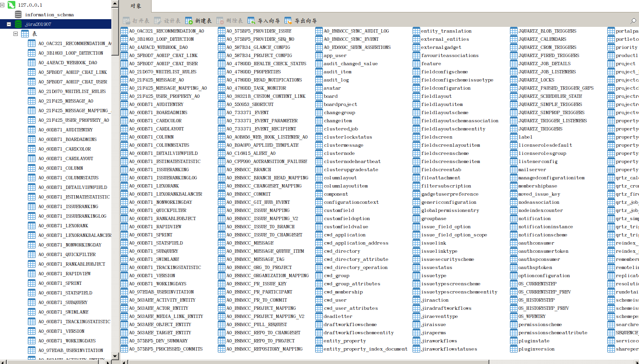Select the AO_E8B6CC_PULL_REQUEST table

click(257, 325)
